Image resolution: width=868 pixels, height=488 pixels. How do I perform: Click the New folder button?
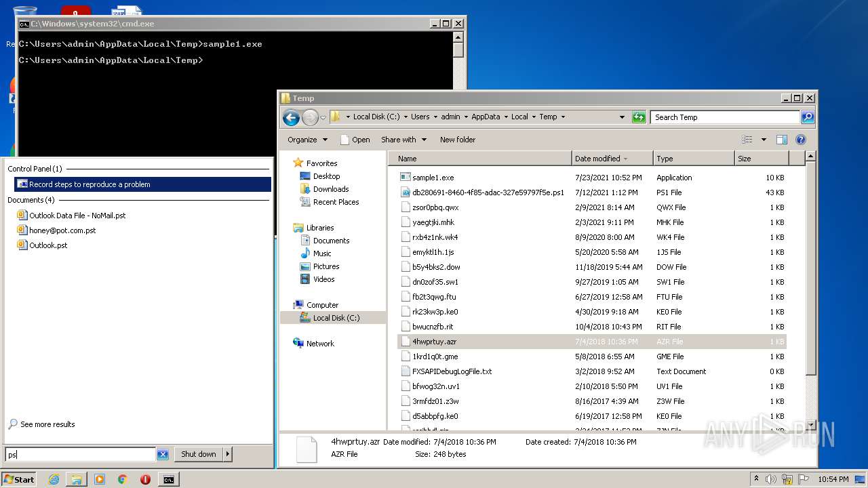point(458,140)
